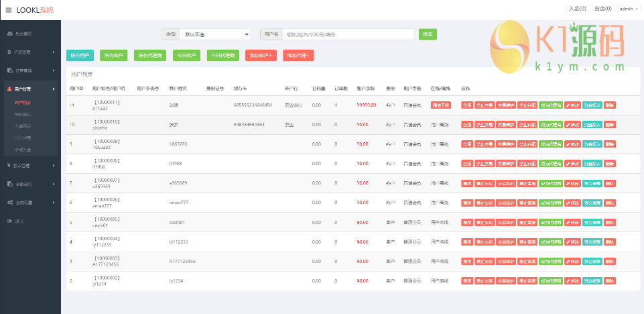
Task: Select 客户列表 in the sidebar submenu
Action: [23, 103]
